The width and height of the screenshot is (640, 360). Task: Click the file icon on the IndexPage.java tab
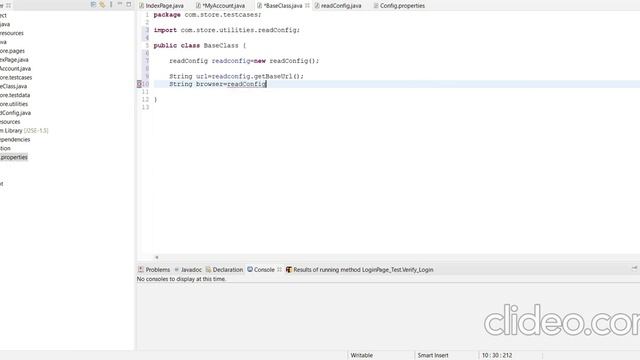coord(141,6)
